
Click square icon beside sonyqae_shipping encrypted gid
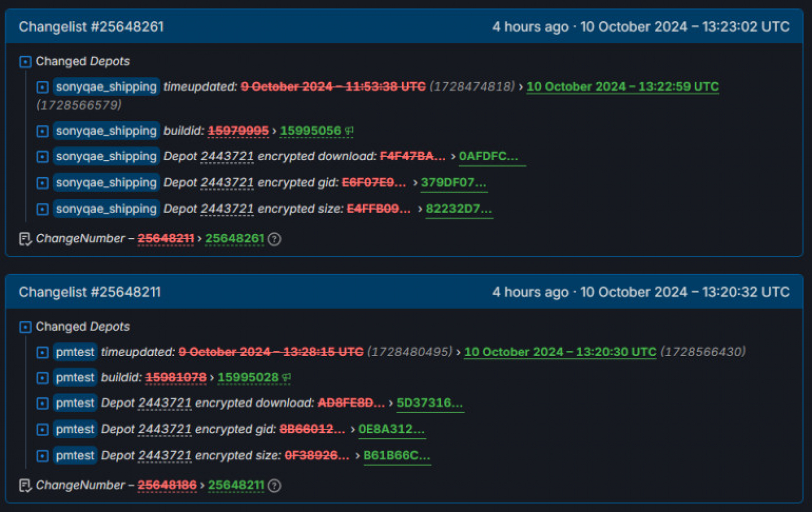pyautogui.click(x=43, y=183)
